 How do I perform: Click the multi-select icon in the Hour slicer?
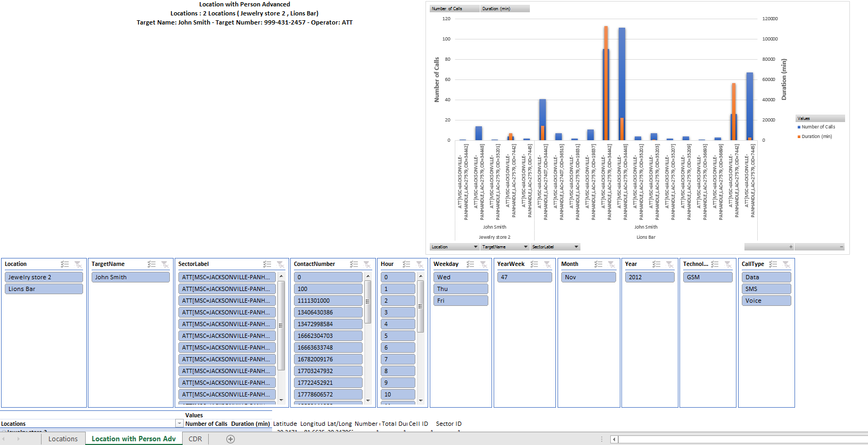coord(406,264)
